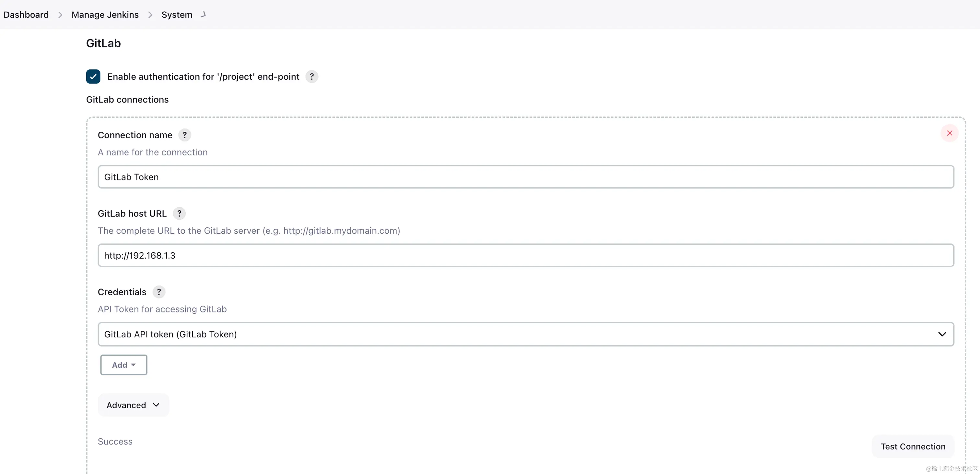Click the System breadcrumb link
Screen dimensions: 980x474
click(x=177, y=15)
